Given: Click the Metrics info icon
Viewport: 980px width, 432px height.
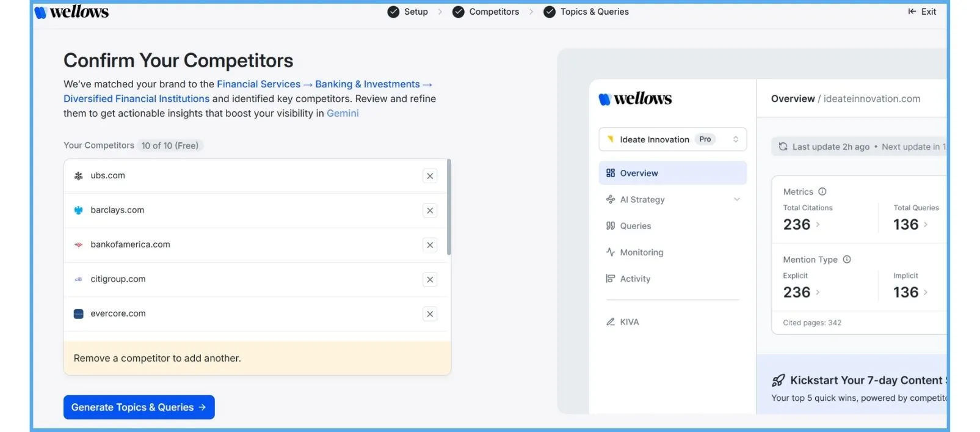Looking at the screenshot, I should coord(822,191).
